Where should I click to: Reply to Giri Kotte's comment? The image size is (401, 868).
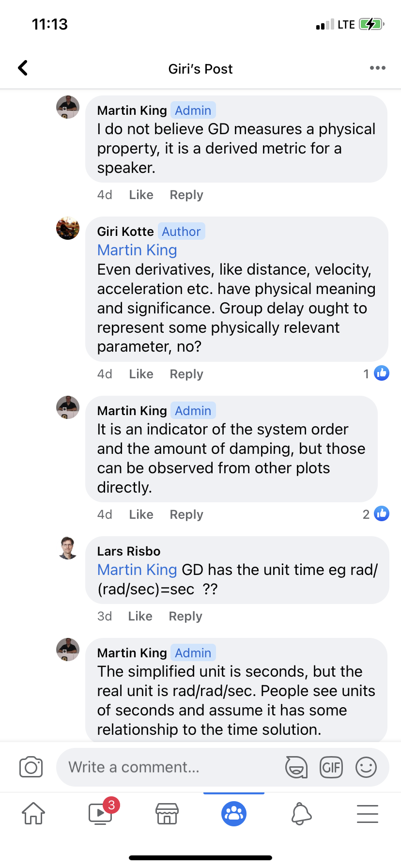pyautogui.click(x=186, y=374)
